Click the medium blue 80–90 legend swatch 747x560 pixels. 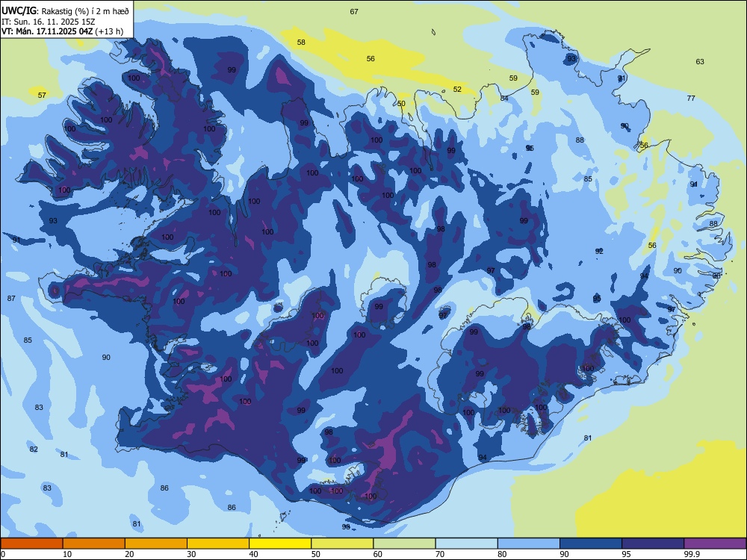(x=529, y=544)
